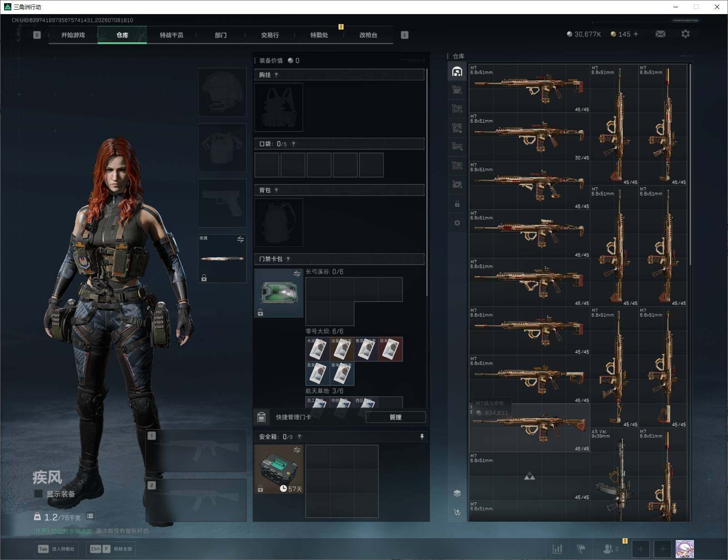
Task: Open the 特勤处 tab
Action: click(319, 35)
